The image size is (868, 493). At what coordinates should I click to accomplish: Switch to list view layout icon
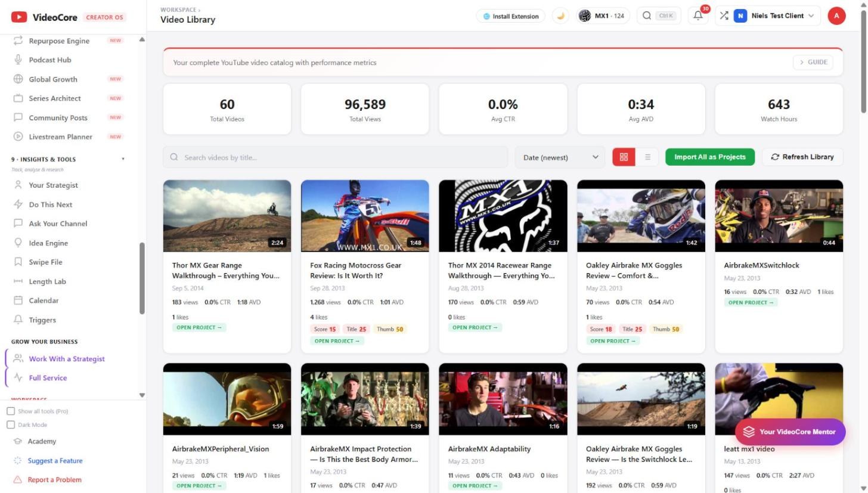coord(647,157)
